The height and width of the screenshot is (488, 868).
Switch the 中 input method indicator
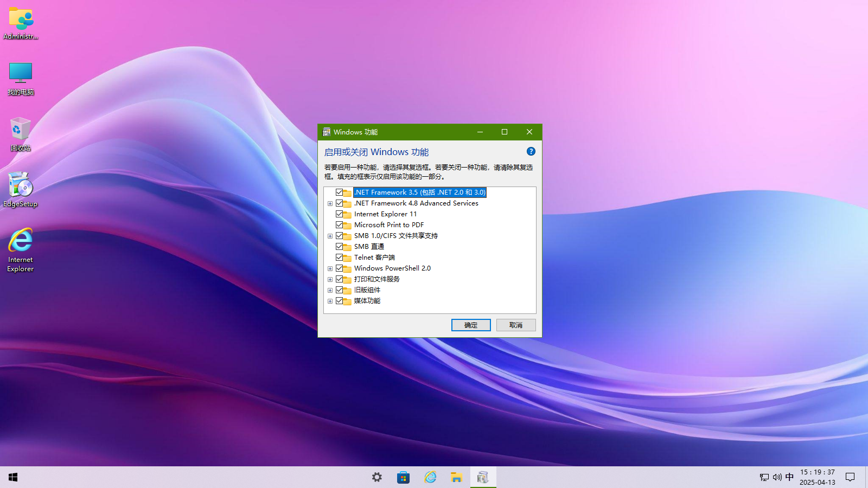(789, 477)
